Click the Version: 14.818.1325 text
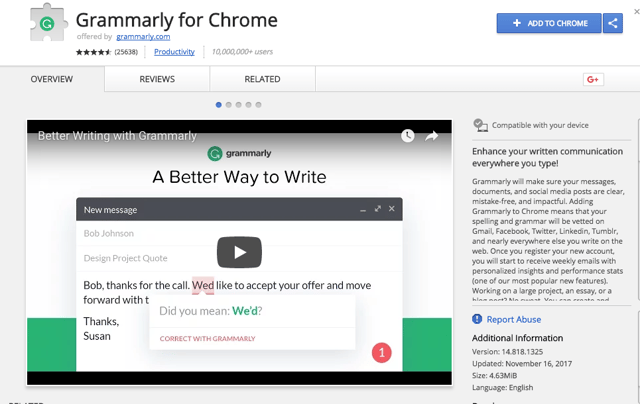The height and width of the screenshot is (404, 640). 507,352
